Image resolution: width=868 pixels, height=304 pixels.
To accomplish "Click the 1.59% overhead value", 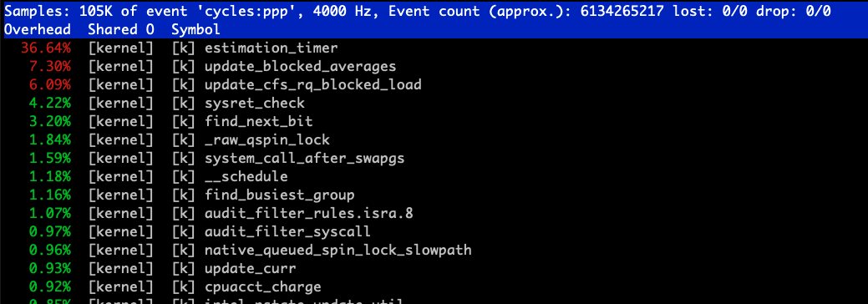I will coord(50,159).
